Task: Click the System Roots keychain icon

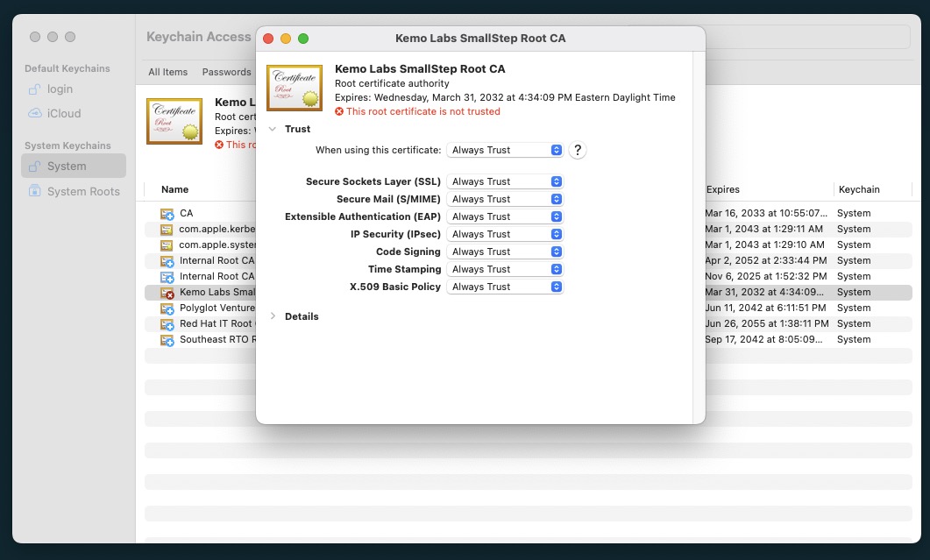Action: (x=35, y=191)
